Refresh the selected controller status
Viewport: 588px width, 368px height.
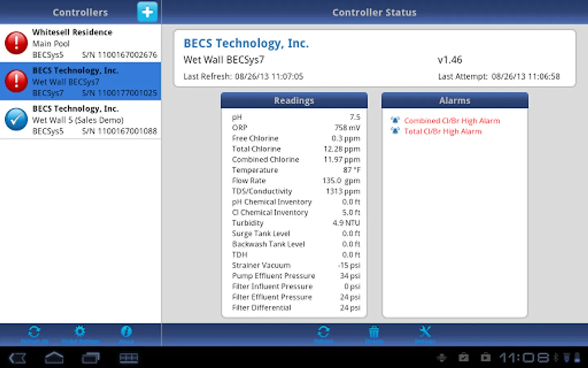pyautogui.click(x=323, y=334)
